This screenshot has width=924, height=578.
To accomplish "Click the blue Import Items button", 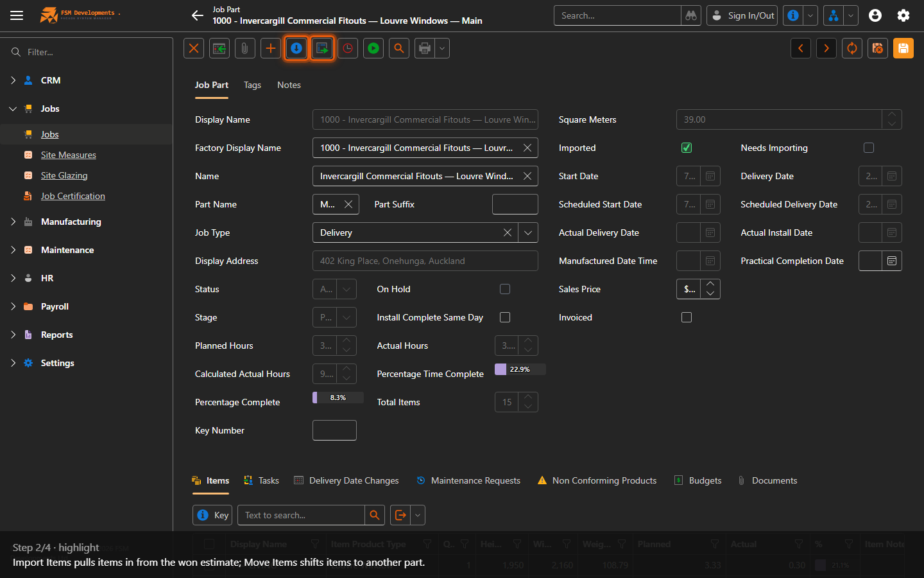I will click(x=296, y=48).
